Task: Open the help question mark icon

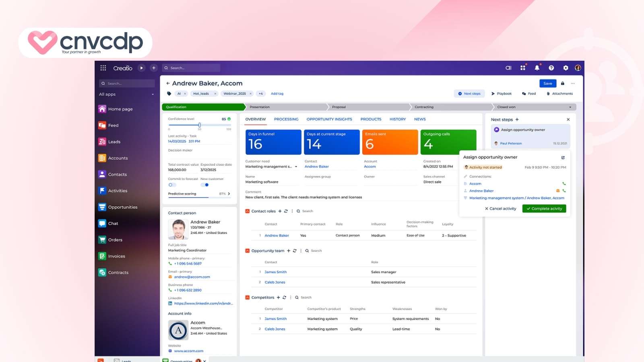Action: tap(552, 68)
